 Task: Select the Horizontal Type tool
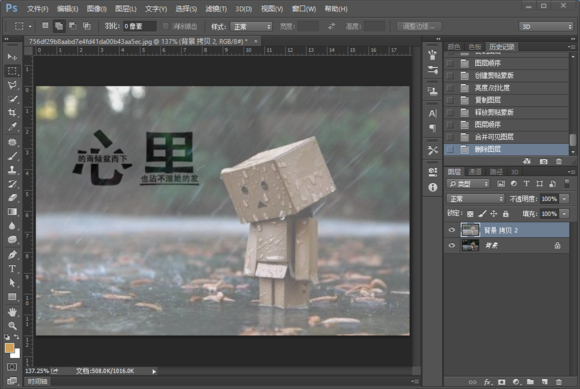pos(12,269)
